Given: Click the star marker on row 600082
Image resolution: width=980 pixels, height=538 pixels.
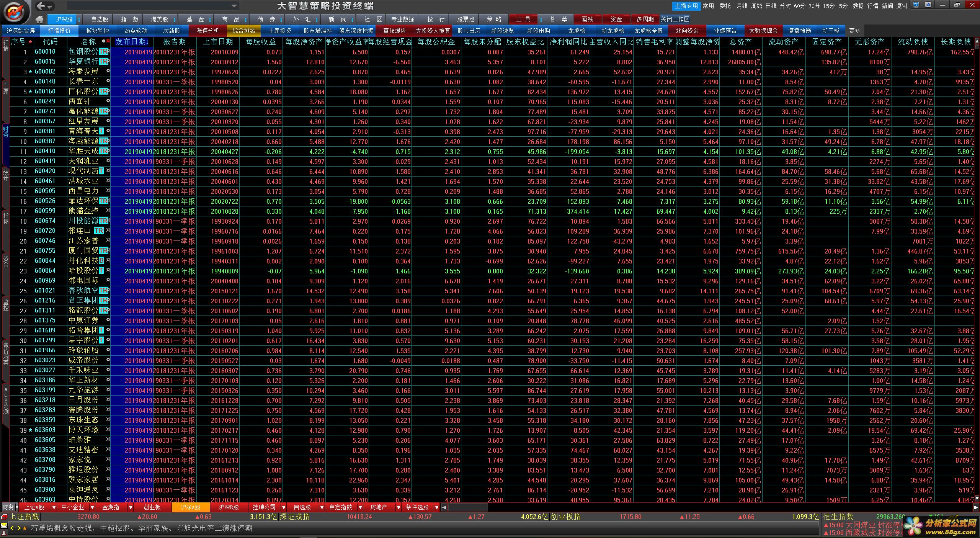Looking at the screenshot, I should coord(31,72).
